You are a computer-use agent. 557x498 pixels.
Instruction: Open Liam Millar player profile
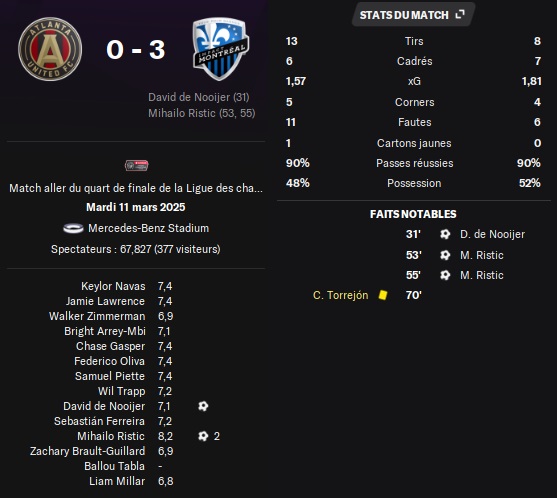(117, 481)
